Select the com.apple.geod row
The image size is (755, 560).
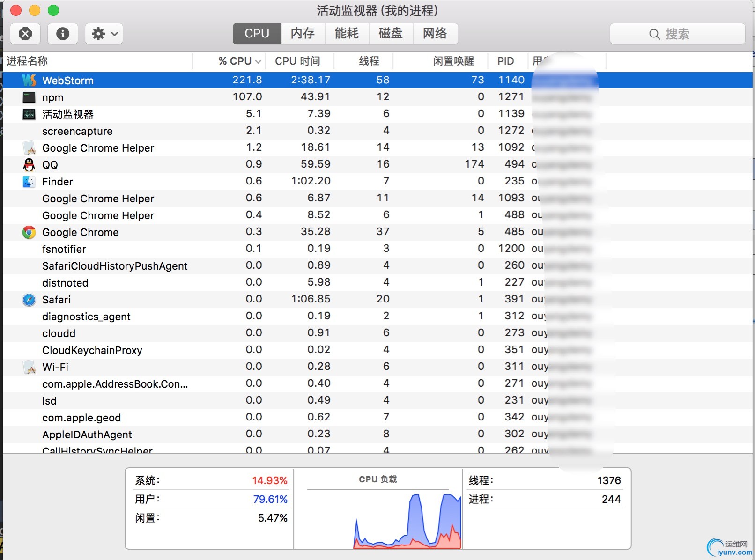click(377, 418)
